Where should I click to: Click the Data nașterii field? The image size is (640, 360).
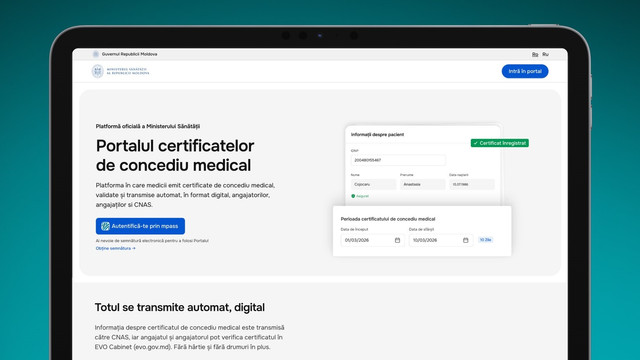[x=471, y=184]
